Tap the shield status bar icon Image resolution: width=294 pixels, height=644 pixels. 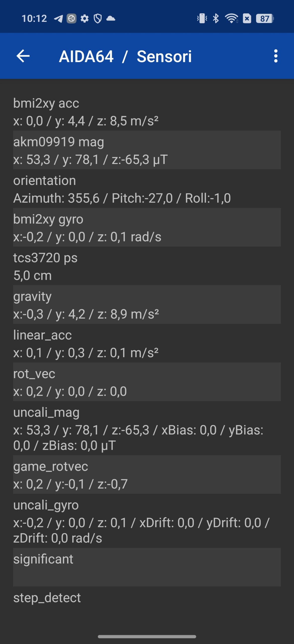[98, 19]
